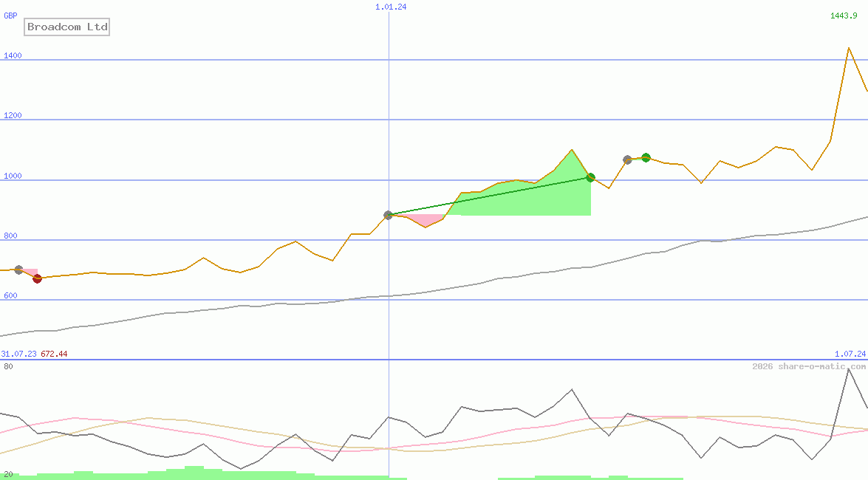Select the grey marker near 1070
Image resolution: width=868 pixels, height=480 pixels.
(627, 160)
